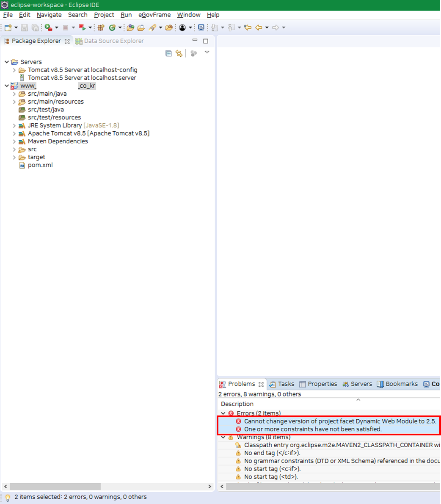This screenshot has height=504, width=441.
Task: Click Collapse All in Package Explorer
Action: [168, 53]
